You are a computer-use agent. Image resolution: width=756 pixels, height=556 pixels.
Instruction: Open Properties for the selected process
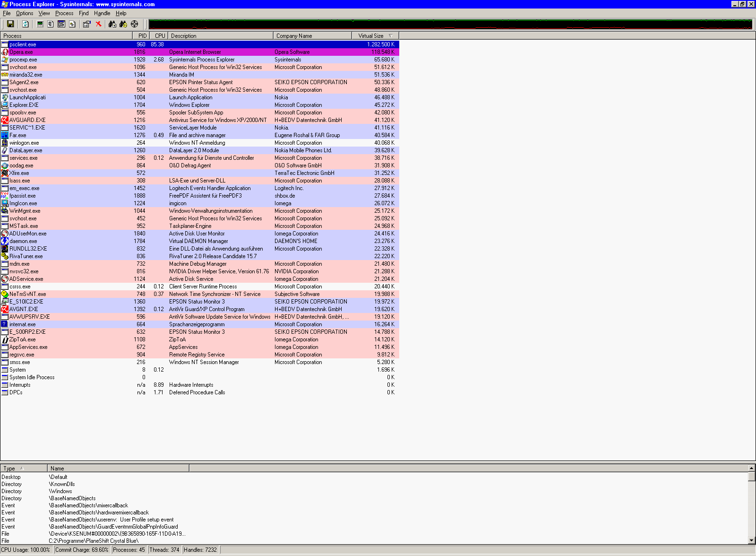point(86,24)
